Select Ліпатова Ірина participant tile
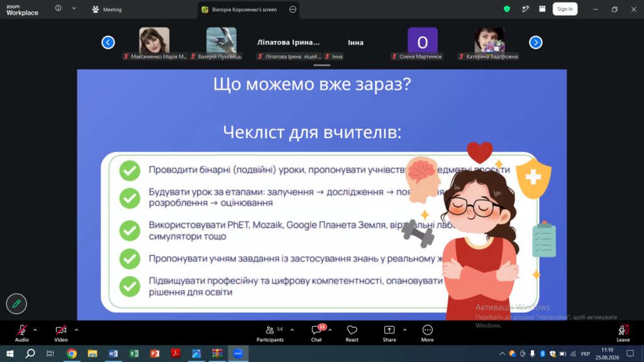The image size is (644, 362). (288, 42)
